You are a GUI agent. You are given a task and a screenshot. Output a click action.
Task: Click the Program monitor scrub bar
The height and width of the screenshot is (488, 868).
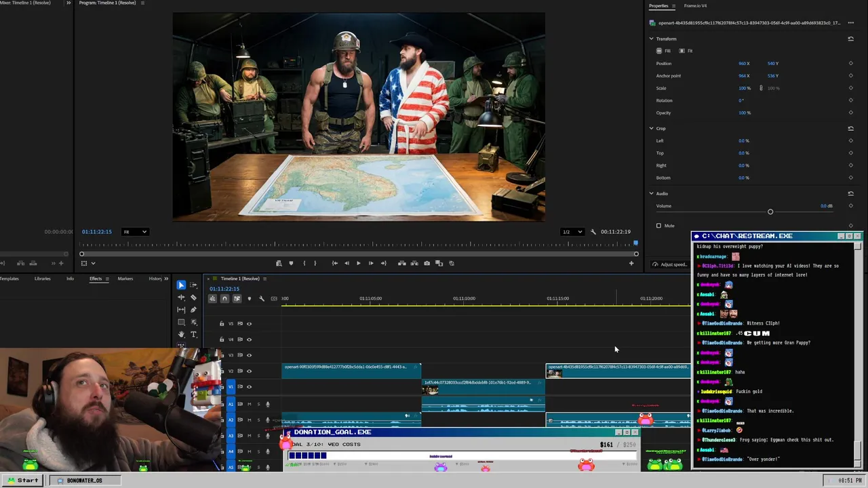click(x=358, y=254)
